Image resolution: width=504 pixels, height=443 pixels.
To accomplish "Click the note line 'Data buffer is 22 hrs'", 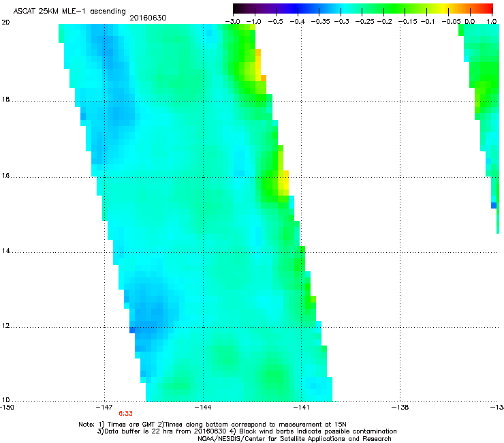I will click(x=247, y=431).
